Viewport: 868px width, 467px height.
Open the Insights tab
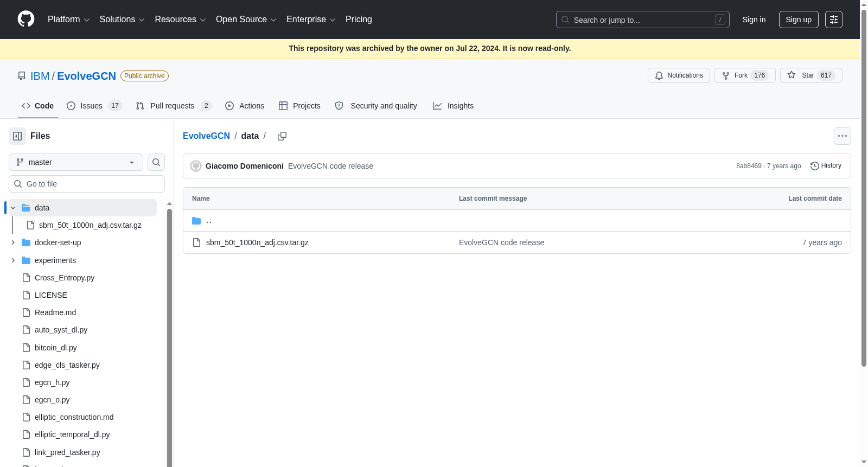pos(453,106)
